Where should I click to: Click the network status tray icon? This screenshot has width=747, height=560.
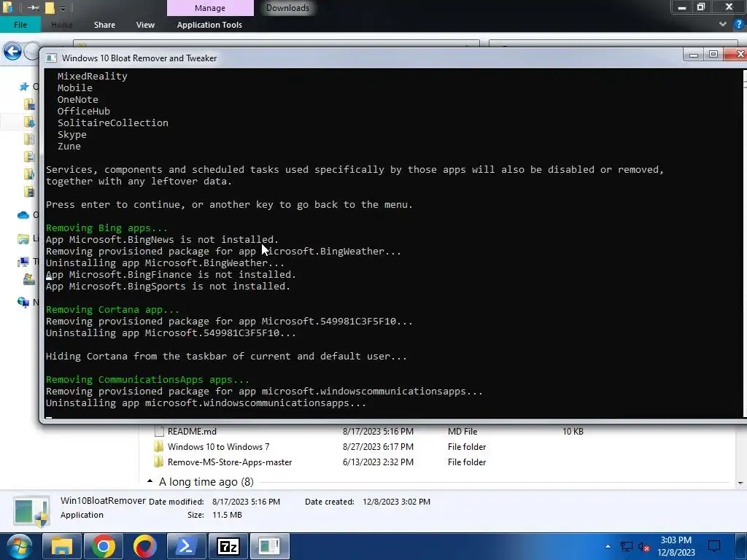point(626,547)
